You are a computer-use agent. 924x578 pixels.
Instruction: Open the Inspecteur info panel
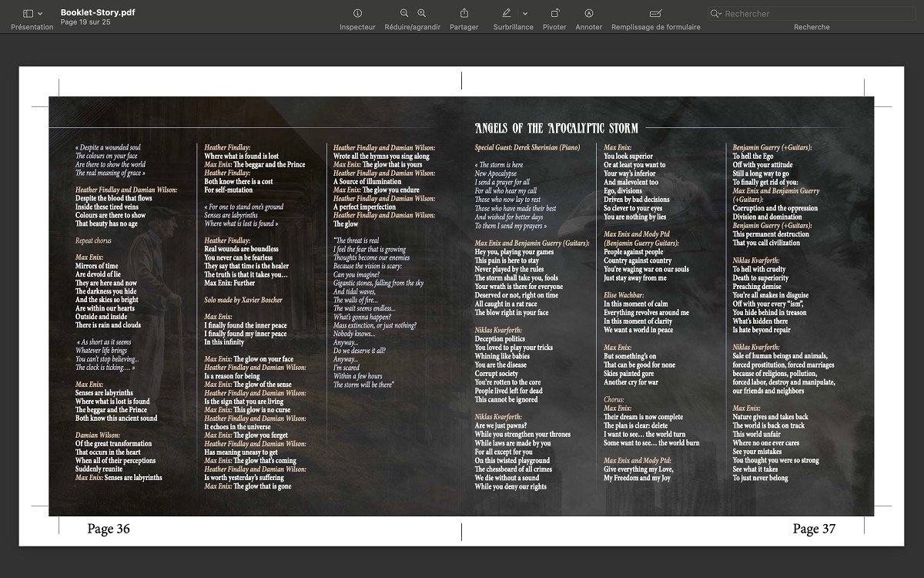(357, 13)
